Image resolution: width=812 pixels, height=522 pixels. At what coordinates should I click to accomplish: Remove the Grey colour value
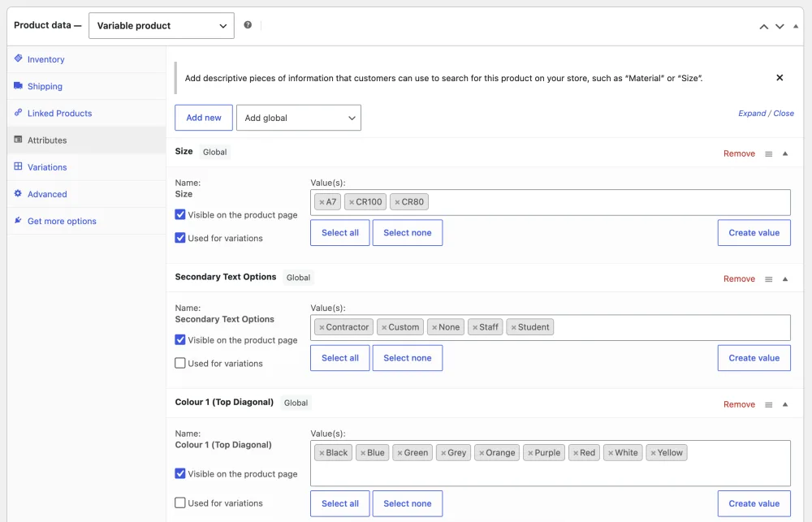(x=443, y=453)
